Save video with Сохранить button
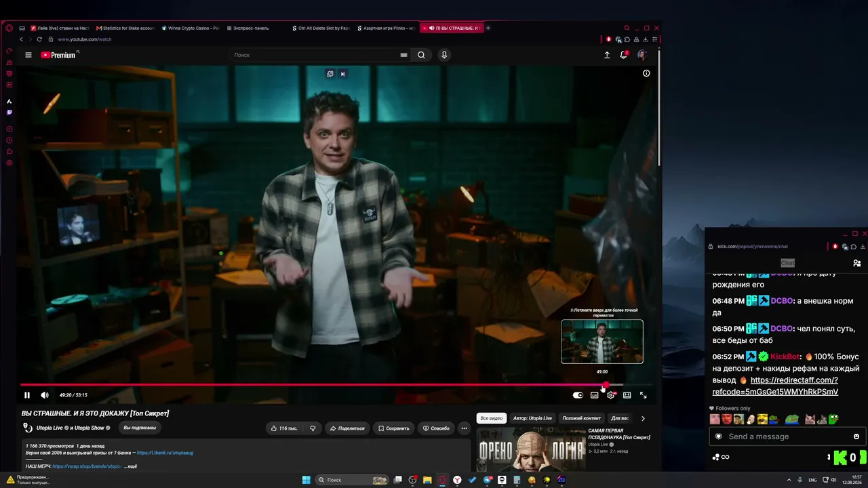The image size is (868, 488). coord(394,428)
